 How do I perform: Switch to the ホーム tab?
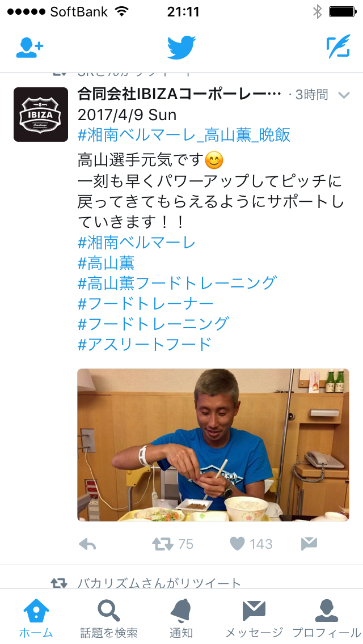(x=36, y=618)
